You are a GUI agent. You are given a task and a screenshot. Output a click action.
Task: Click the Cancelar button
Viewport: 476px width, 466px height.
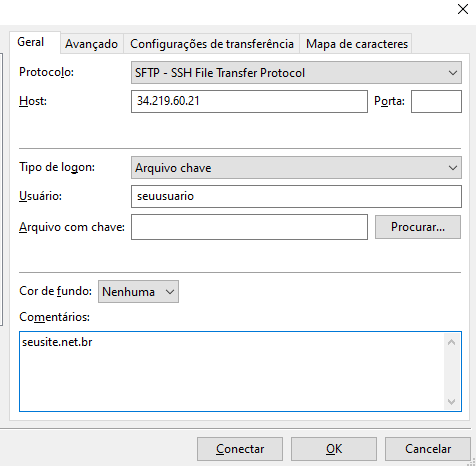(x=428, y=449)
